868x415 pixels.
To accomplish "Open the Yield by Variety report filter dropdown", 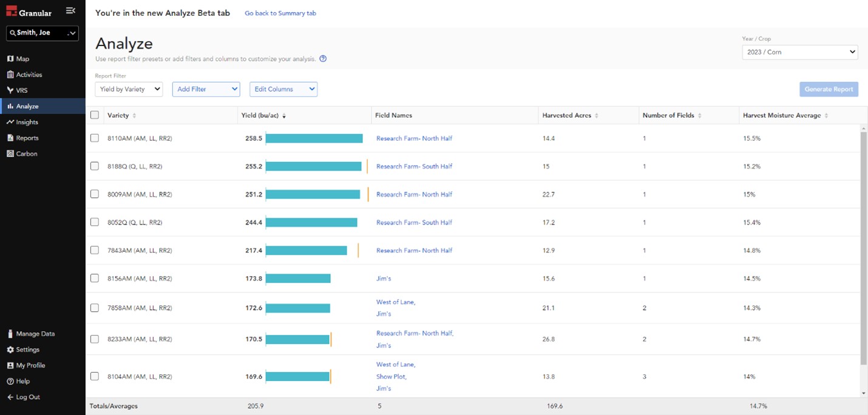I will 129,89.
